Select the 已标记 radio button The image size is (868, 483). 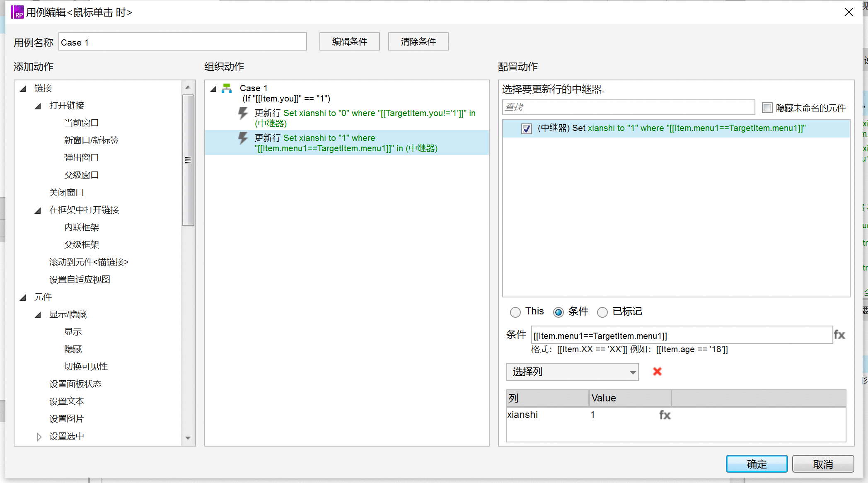coord(602,312)
